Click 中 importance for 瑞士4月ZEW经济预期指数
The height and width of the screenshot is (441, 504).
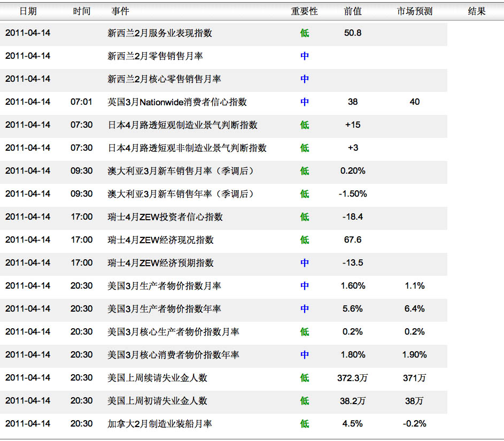point(305,262)
